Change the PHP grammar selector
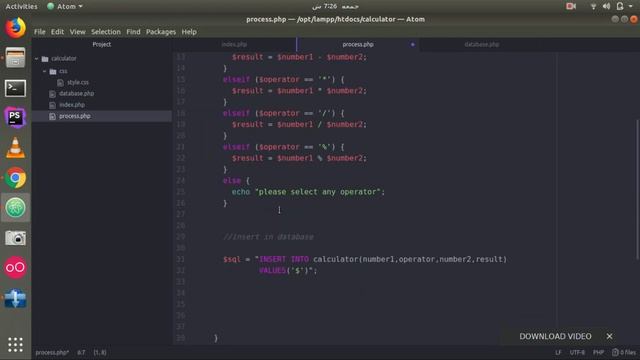This screenshot has height=360, width=640. click(x=598, y=352)
